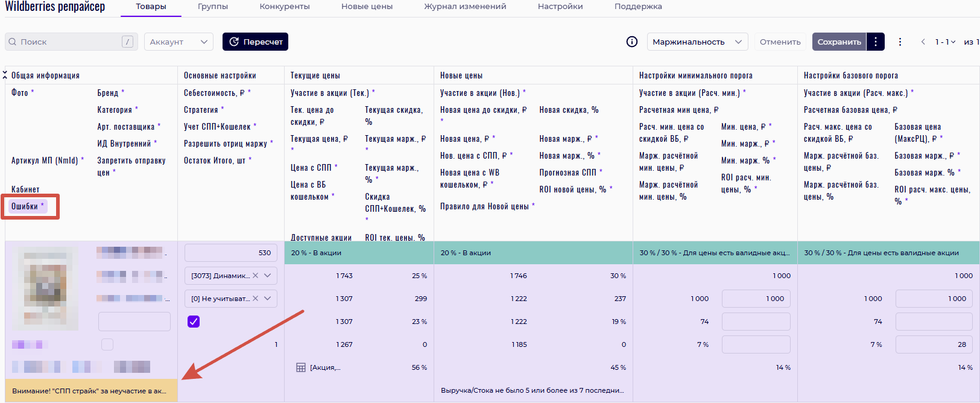The image size is (980, 403).
Task: Click the Внимание! СПП страйк warning cell
Action: coord(91,391)
